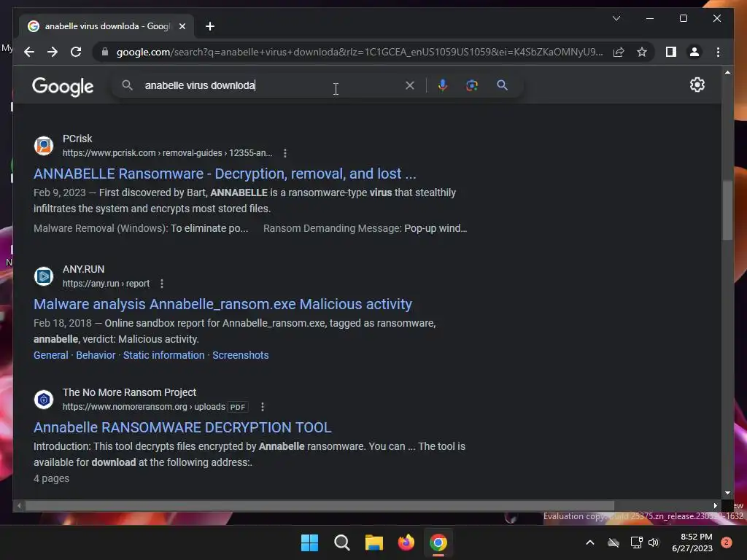This screenshot has height=560, width=747.
Task: Open the taskbar clock and date
Action: [x=692, y=542]
